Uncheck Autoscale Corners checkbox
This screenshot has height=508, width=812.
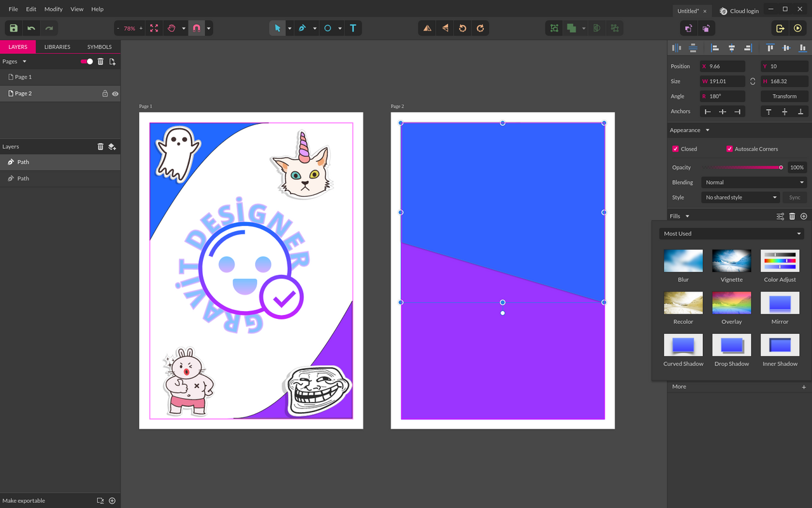point(730,149)
